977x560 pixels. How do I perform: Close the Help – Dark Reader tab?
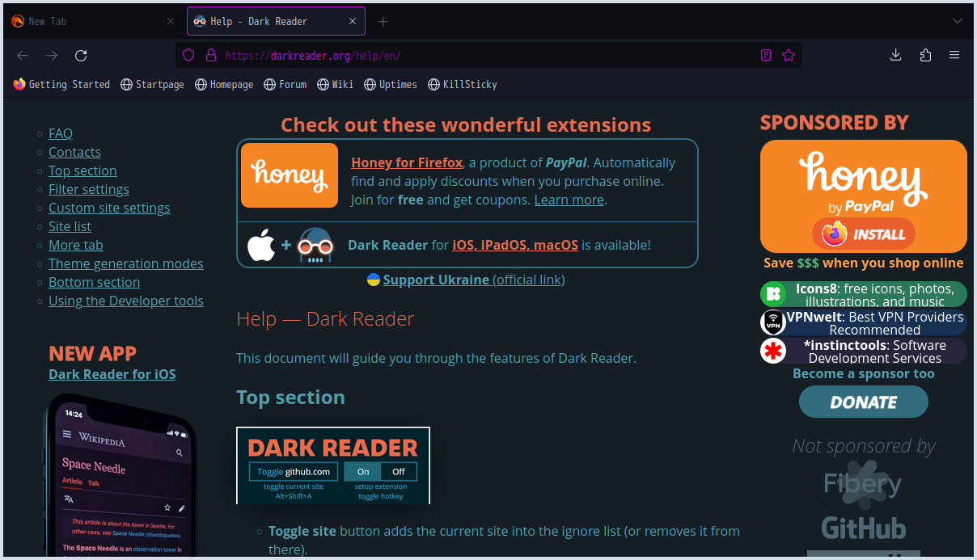tap(353, 21)
